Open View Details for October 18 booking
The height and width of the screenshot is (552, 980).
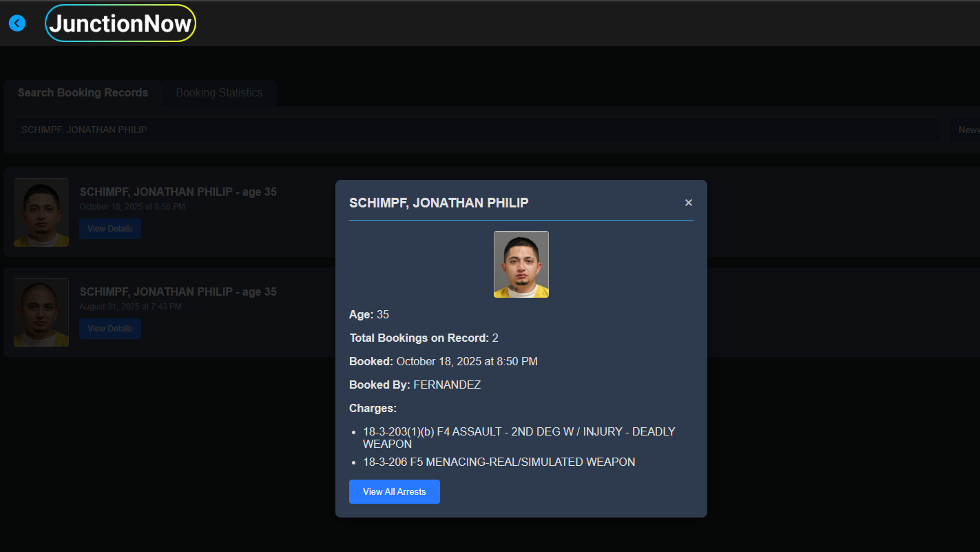[x=110, y=229]
